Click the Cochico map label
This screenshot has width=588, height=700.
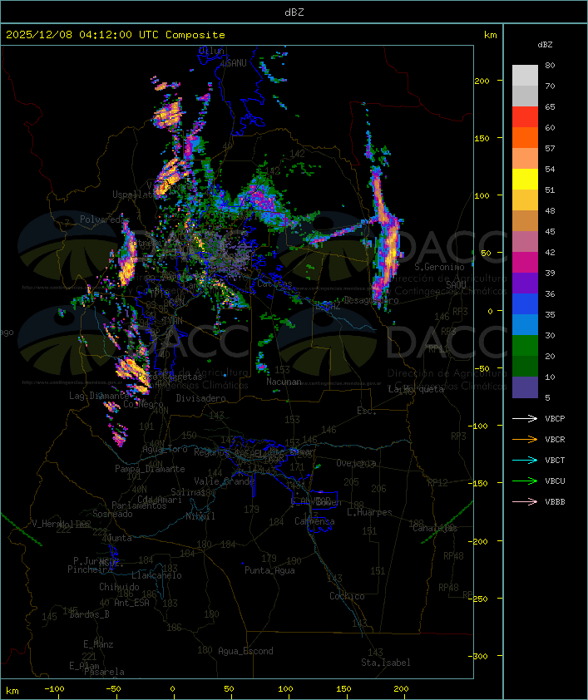pyautogui.click(x=347, y=596)
